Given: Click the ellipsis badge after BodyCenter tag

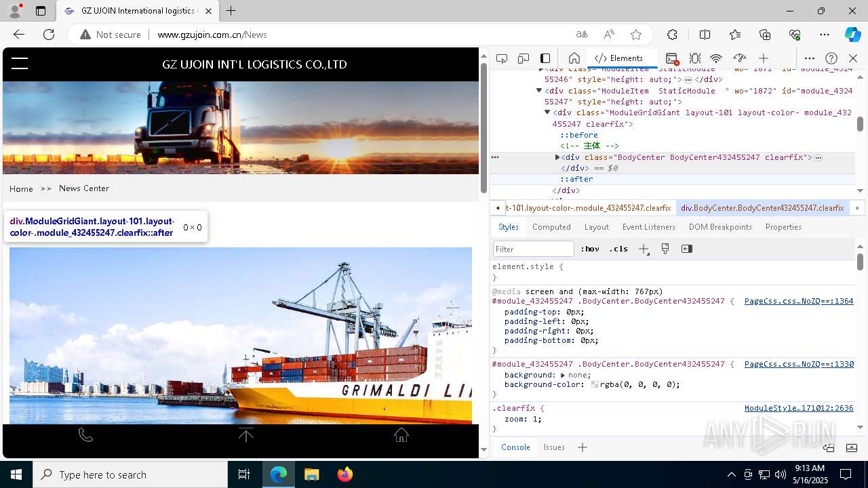Looking at the screenshot, I should click(818, 157).
